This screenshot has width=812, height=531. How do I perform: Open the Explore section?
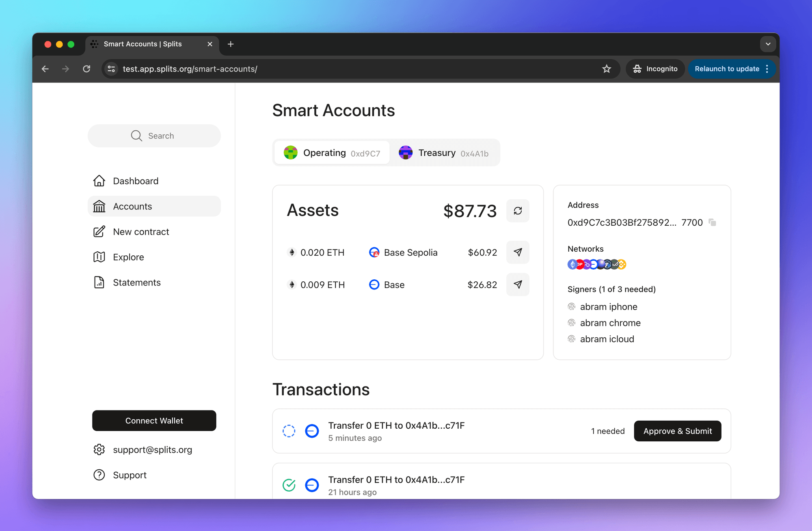point(128,257)
